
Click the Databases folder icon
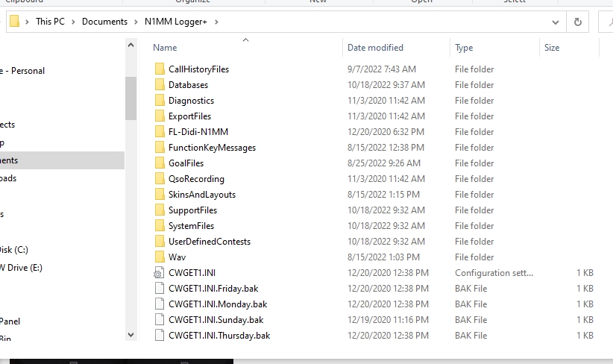coord(160,84)
